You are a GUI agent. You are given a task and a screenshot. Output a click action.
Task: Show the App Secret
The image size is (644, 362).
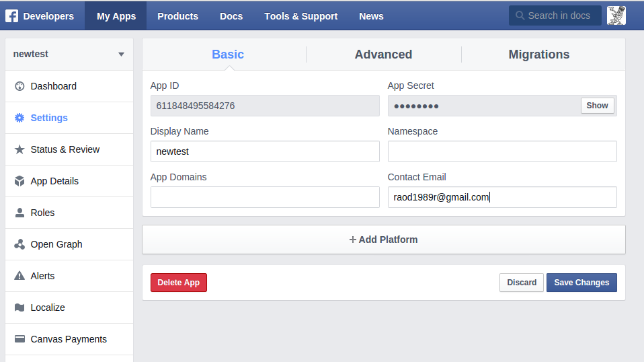pyautogui.click(x=597, y=106)
